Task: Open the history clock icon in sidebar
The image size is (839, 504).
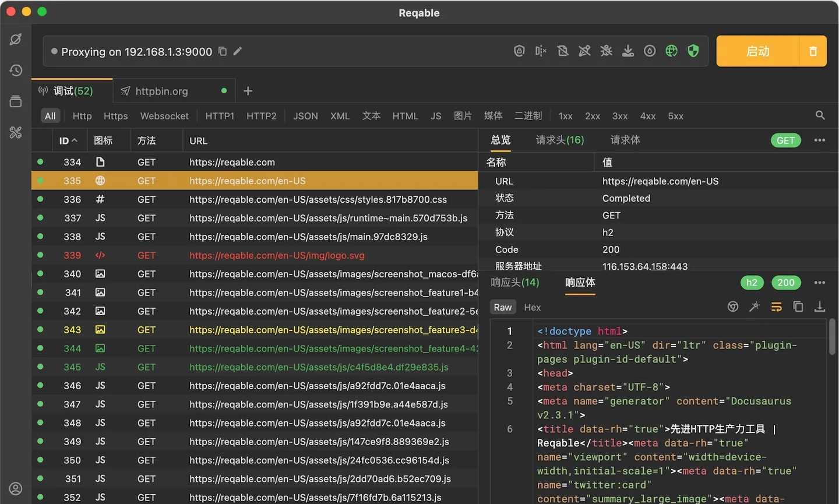Action: [x=16, y=71]
